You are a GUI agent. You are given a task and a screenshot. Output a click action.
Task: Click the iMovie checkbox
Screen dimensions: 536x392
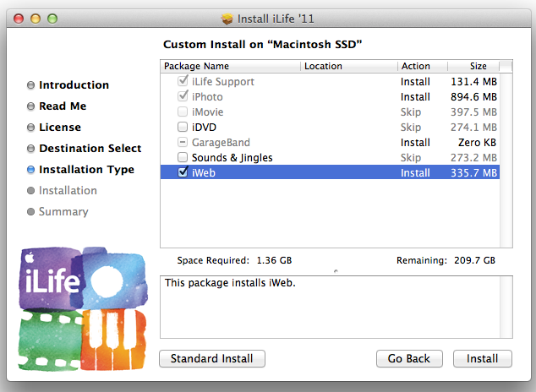click(183, 112)
